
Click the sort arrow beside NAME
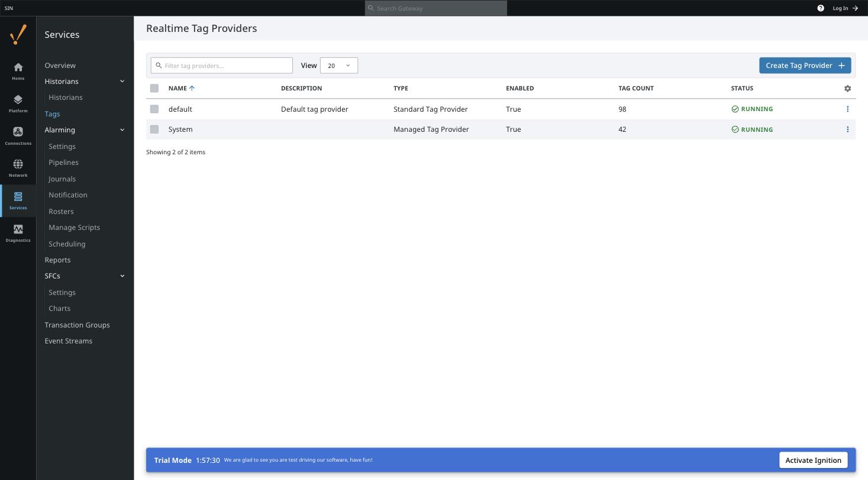click(192, 88)
